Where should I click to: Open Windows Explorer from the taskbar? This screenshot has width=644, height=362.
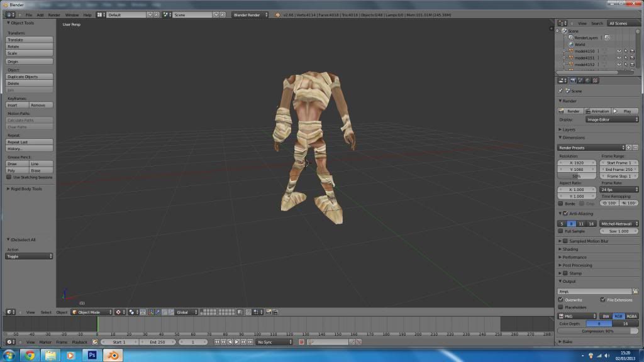click(x=50, y=355)
